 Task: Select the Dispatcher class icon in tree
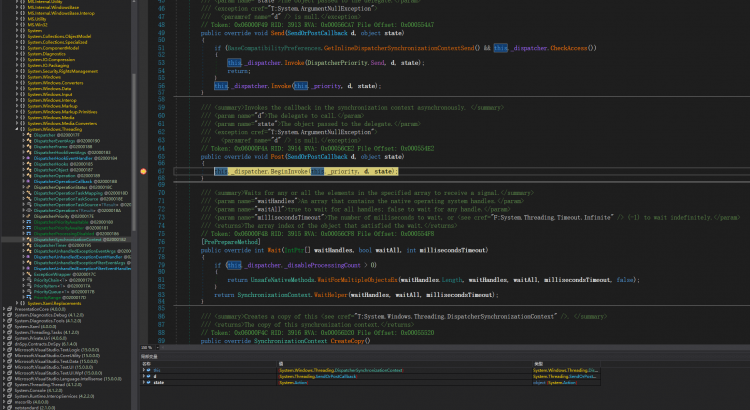pyautogui.click(x=29, y=135)
